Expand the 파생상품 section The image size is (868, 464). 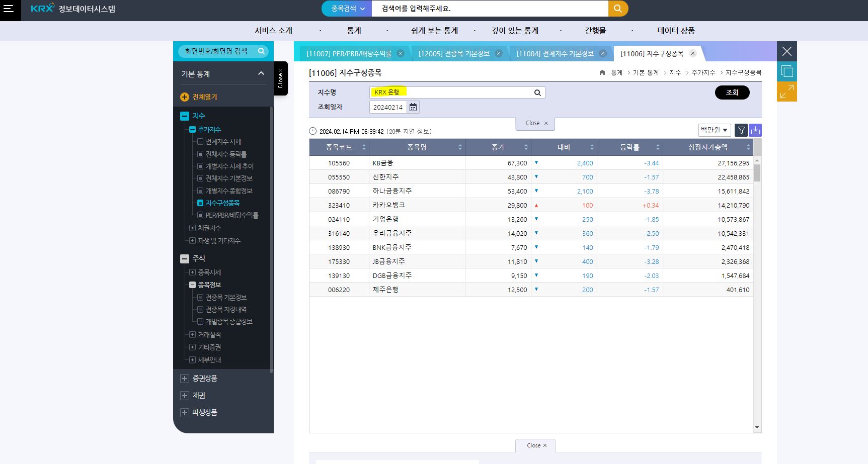coord(185,413)
